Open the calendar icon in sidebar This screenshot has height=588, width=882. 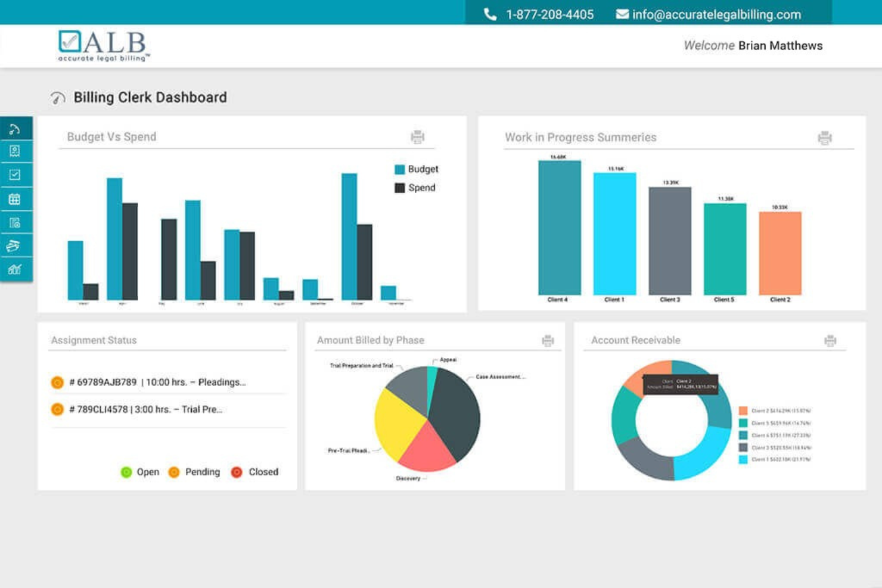[15, 199]
